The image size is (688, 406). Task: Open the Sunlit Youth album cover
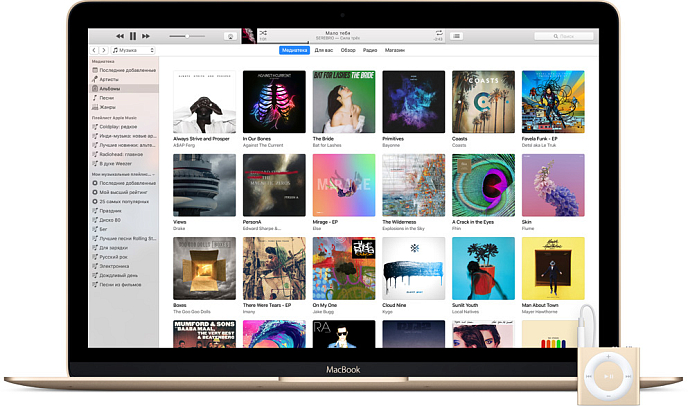point(484,269)
